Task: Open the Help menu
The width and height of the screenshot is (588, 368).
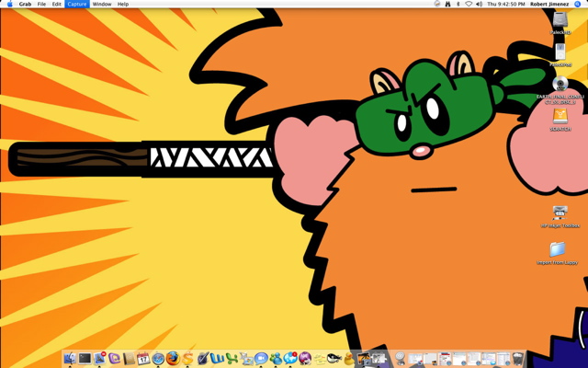Action: tap(123, 4)
